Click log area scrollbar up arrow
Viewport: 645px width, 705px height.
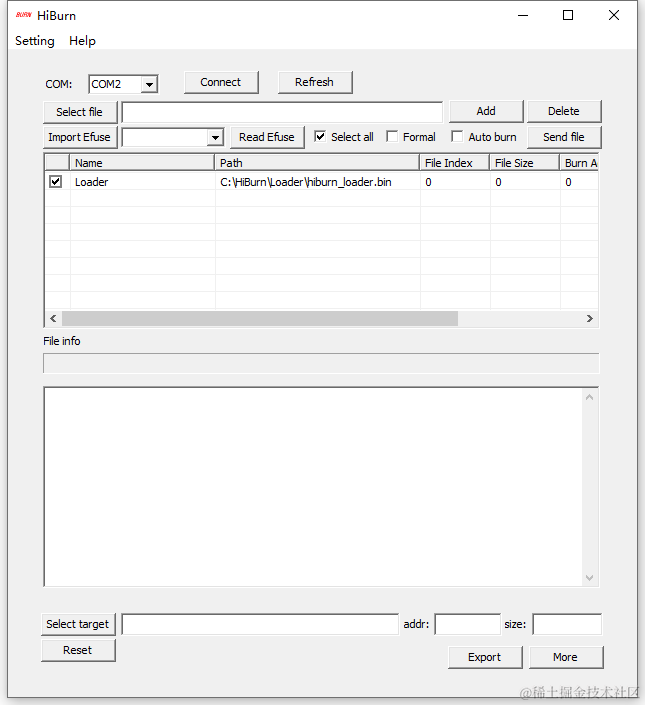(589, 397)
